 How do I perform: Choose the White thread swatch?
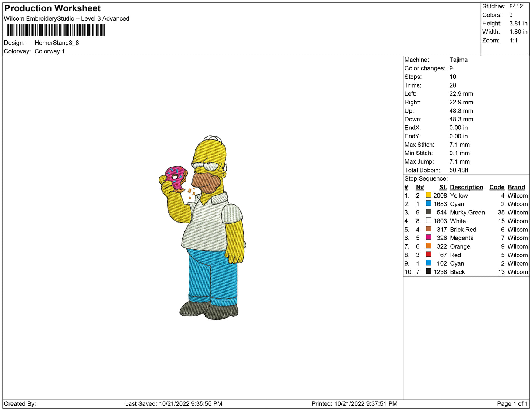(429, 220)
